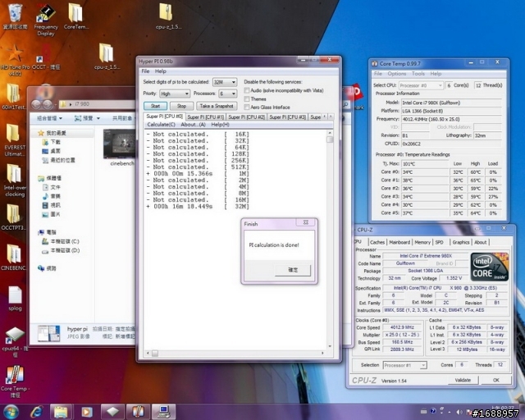
Task: Open the Processors count dropdown
Action: (x=228, y=94)
